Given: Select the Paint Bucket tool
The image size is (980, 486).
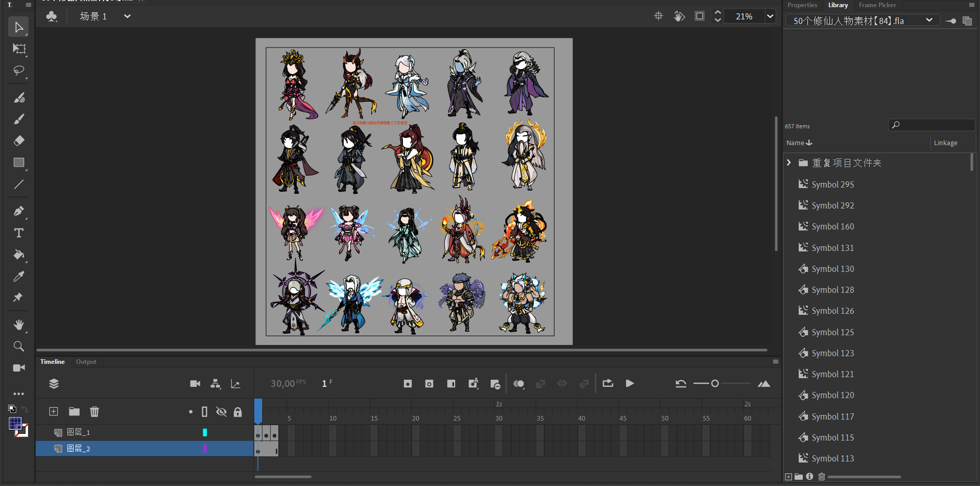Looking at the screenshot, I should point(19,254).
